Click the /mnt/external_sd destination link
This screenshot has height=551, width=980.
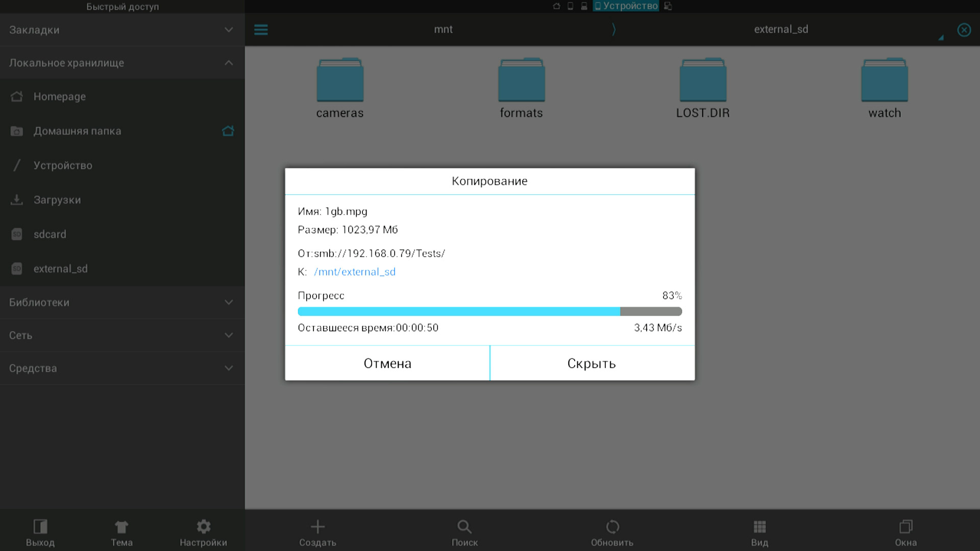pos(355,272)
